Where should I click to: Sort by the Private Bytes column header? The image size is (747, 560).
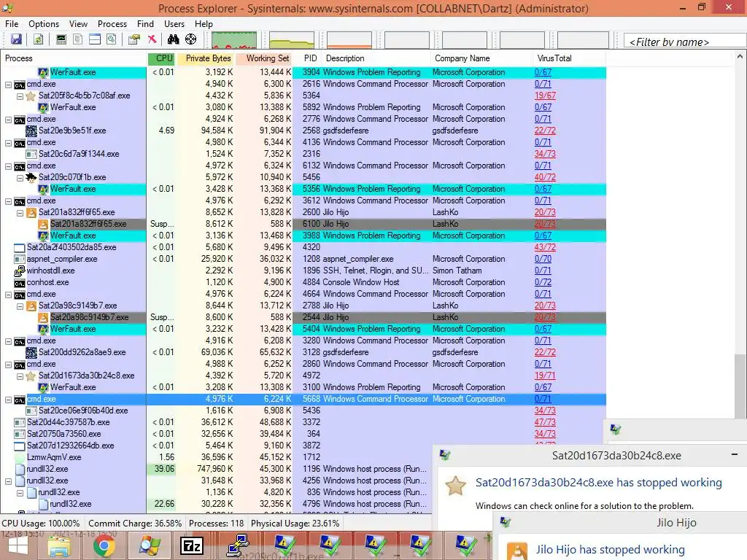205,58
